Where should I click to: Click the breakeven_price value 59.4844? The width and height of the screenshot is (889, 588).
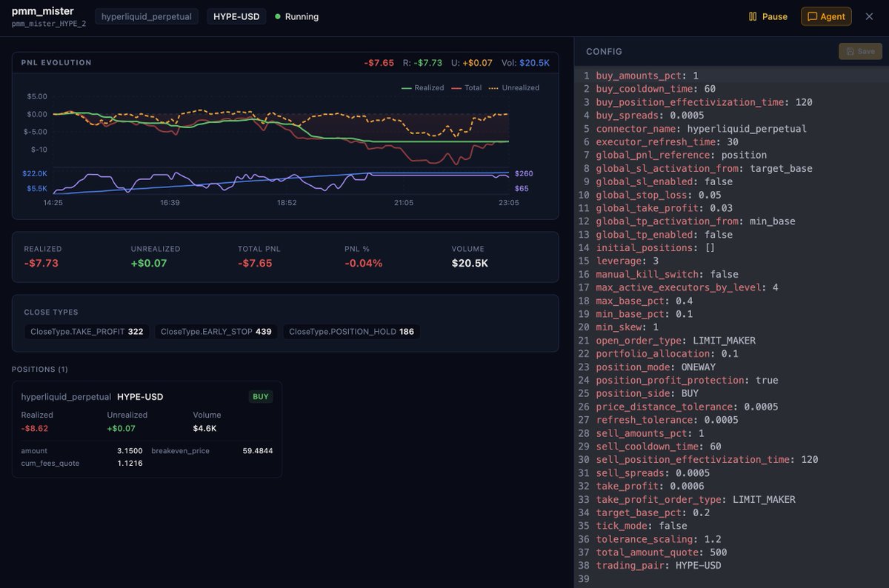pos(258,451)
